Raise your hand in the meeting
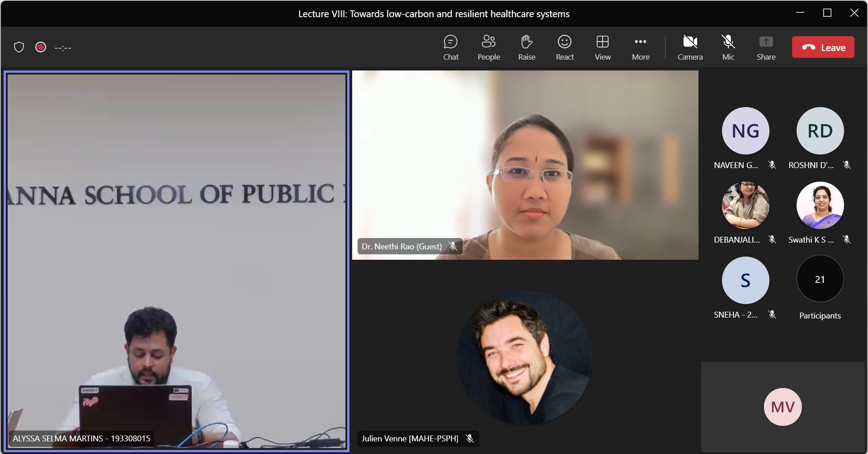The height and width of the screenshot is (454, 868). 526,47
